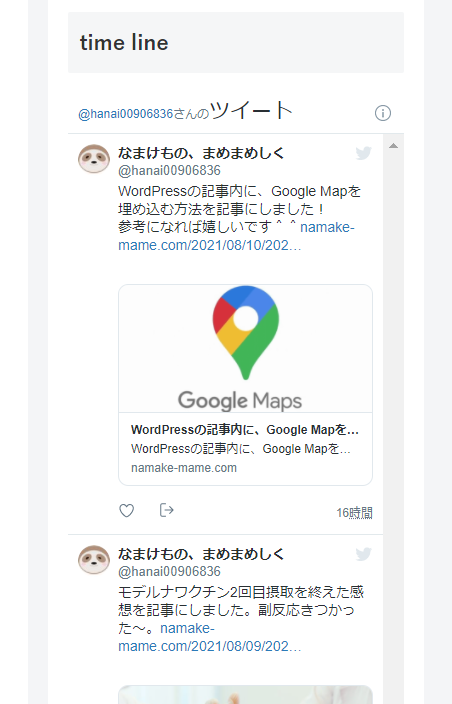Like the WordPress Google Map tweet
The width and height of the screenshot is (452, 704).
pos(127,510)
